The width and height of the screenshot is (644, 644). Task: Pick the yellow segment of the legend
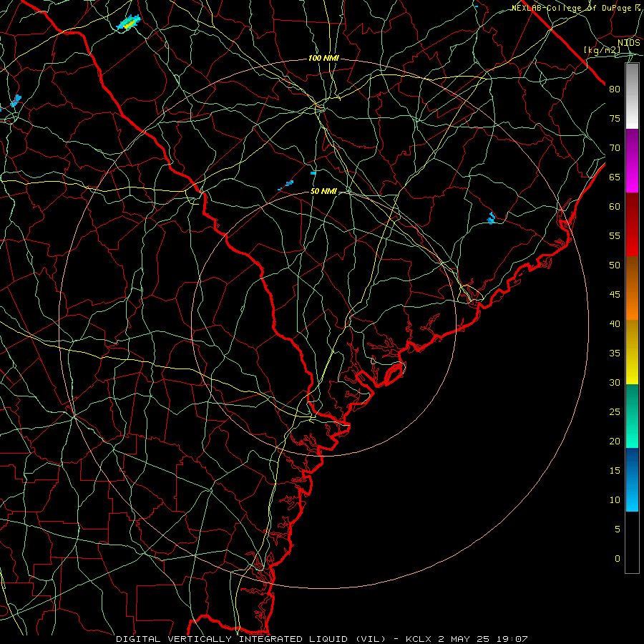pyautogui.click(x=632, y=352)
